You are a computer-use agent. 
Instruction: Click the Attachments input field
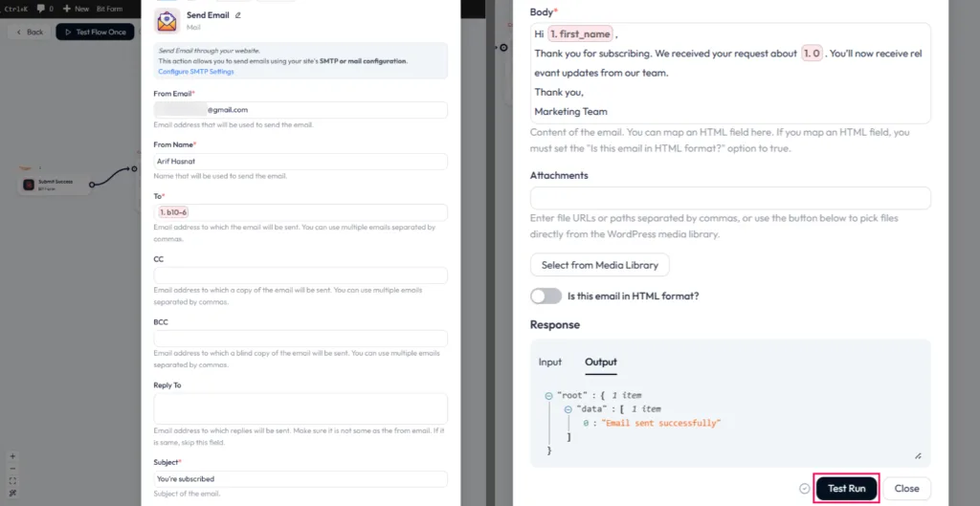pos(730,198)
